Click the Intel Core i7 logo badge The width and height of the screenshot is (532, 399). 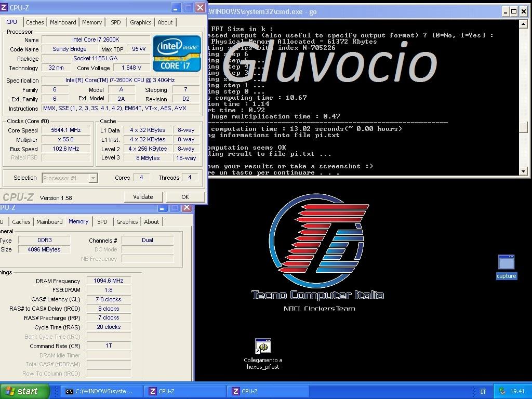(x=177, y=54)
